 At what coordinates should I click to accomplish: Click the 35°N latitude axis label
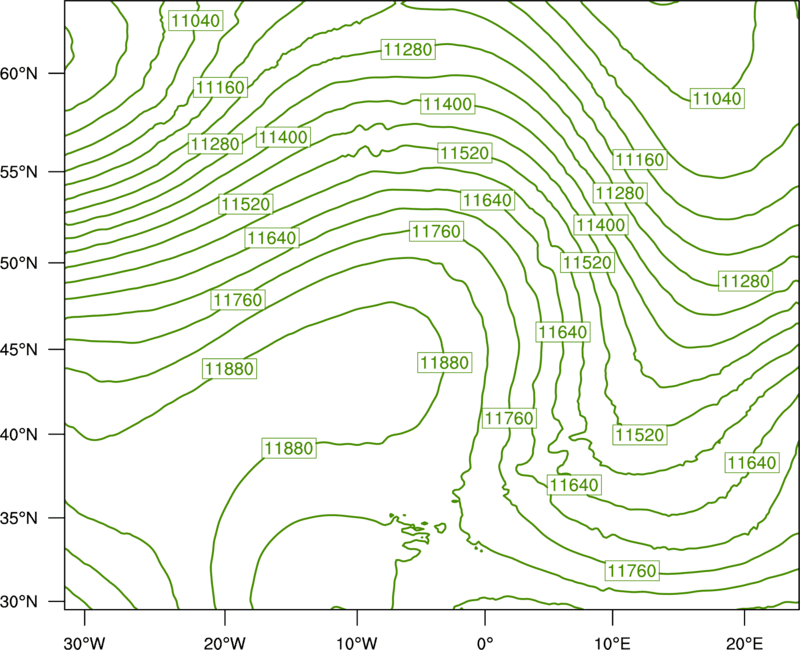tap(19, 518)
